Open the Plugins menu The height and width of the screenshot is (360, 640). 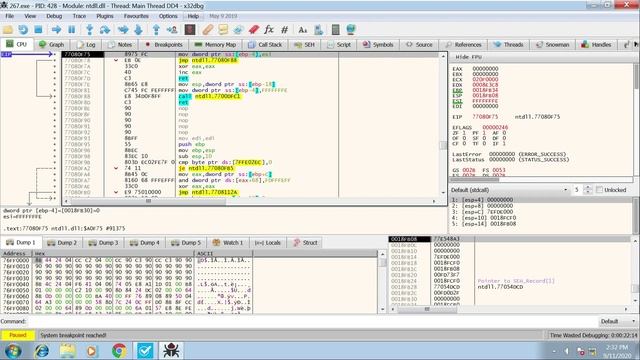coord(105,16)
